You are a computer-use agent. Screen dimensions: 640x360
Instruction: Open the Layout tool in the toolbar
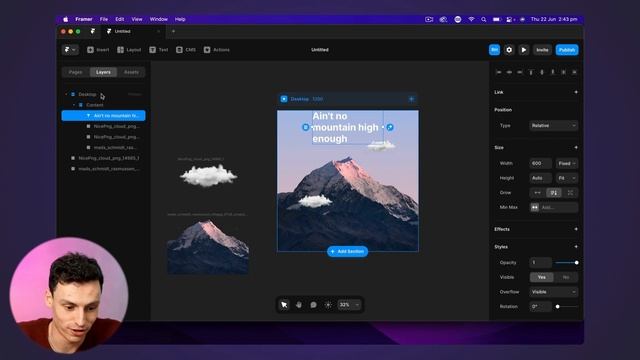(129, 50)
